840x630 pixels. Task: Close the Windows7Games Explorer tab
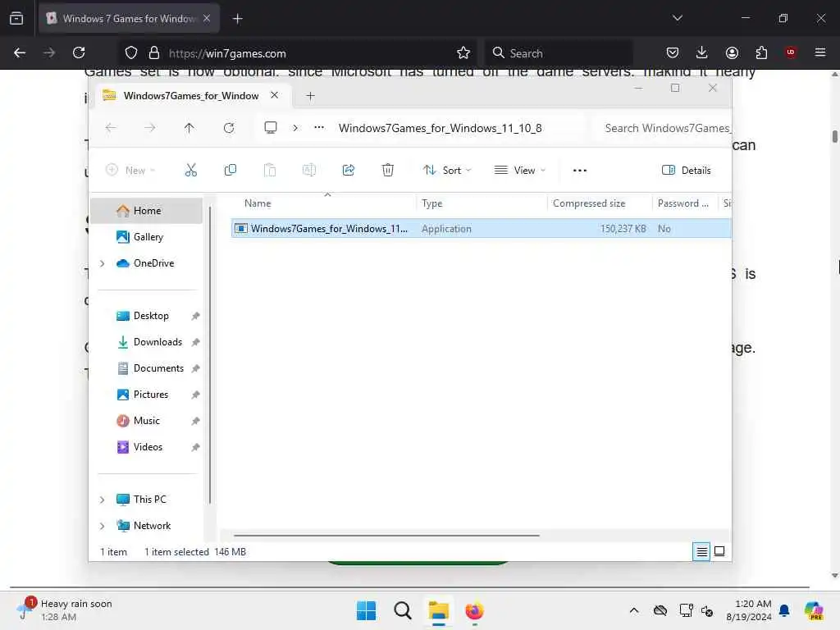[274, 95]
